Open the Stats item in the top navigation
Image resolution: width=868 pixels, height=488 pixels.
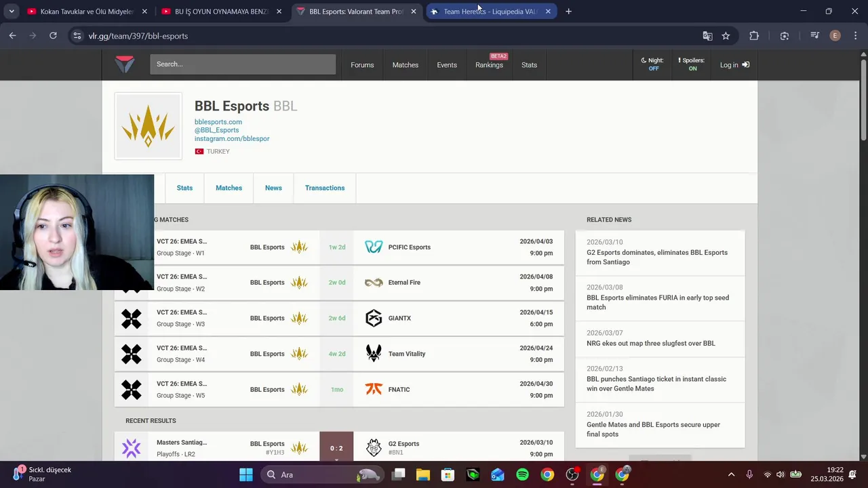tap(529, 65)
